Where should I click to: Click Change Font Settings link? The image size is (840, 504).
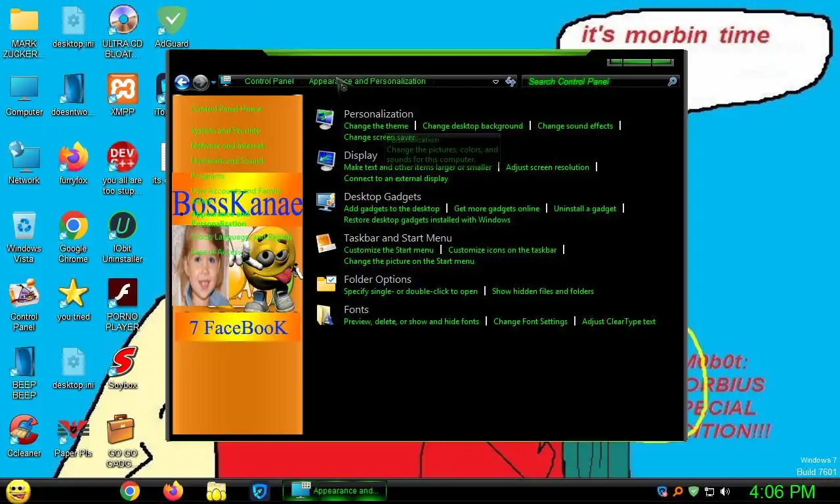[x=530, y=322]
